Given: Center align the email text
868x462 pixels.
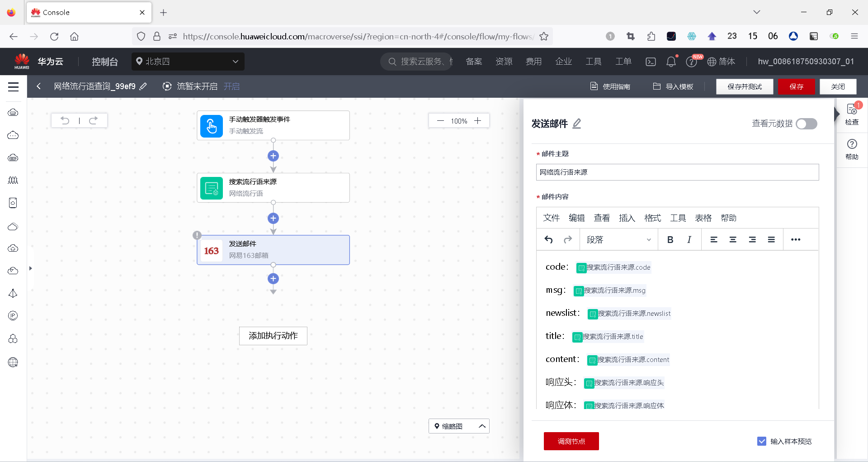Looking at the screenshot, I should [x=733, y=240].
